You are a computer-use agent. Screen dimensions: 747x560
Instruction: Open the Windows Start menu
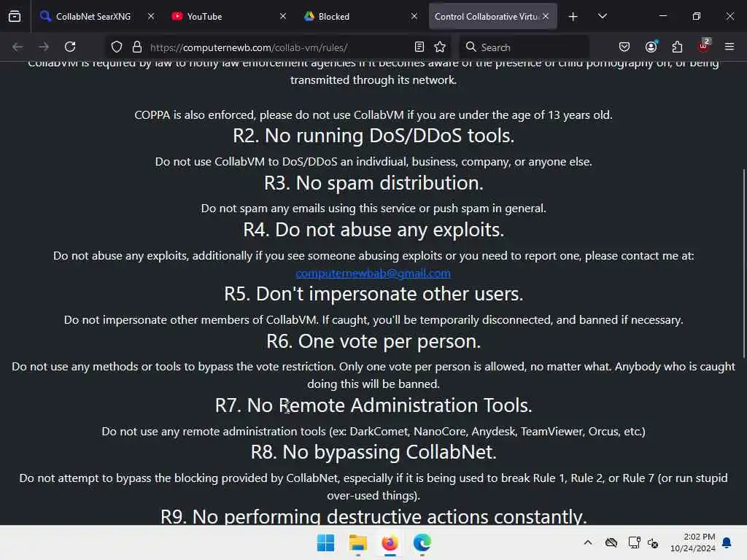(x=326, y=542)
